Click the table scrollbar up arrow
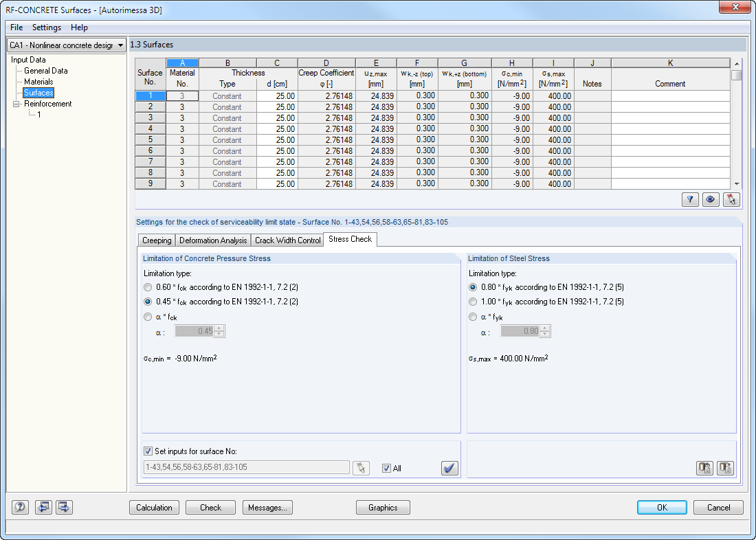 (x=737, y=63)
